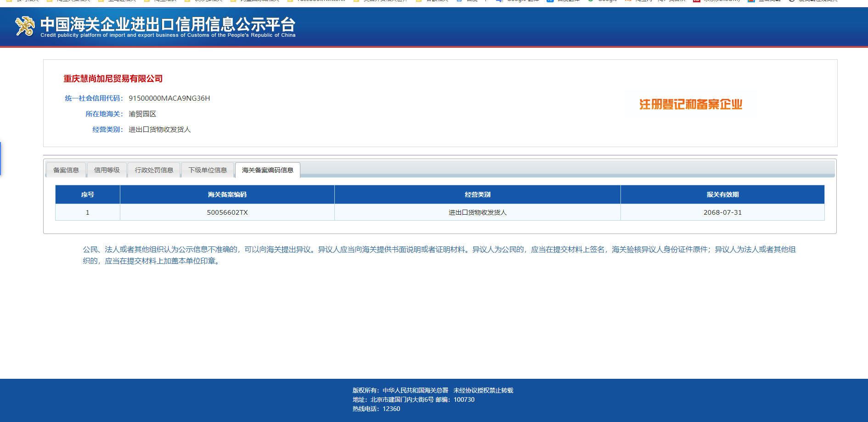
Task: Click the validity date 2068-07-31
Action: (x=722, y=212)
